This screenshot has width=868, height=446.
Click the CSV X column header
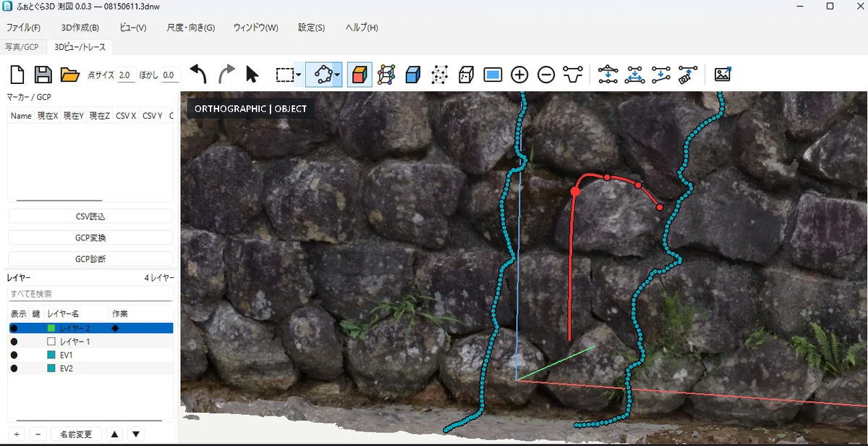pos(126,116)
